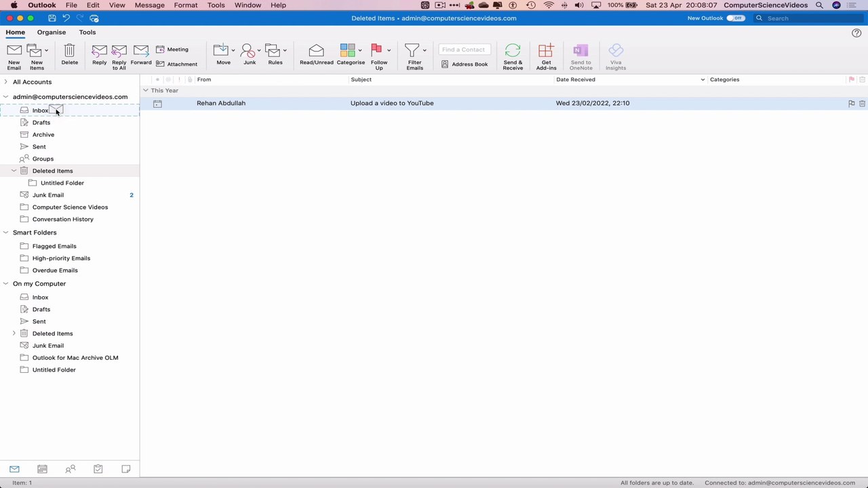
Task: Open the New Items dropdown arrow
Action: pos(46,50)
